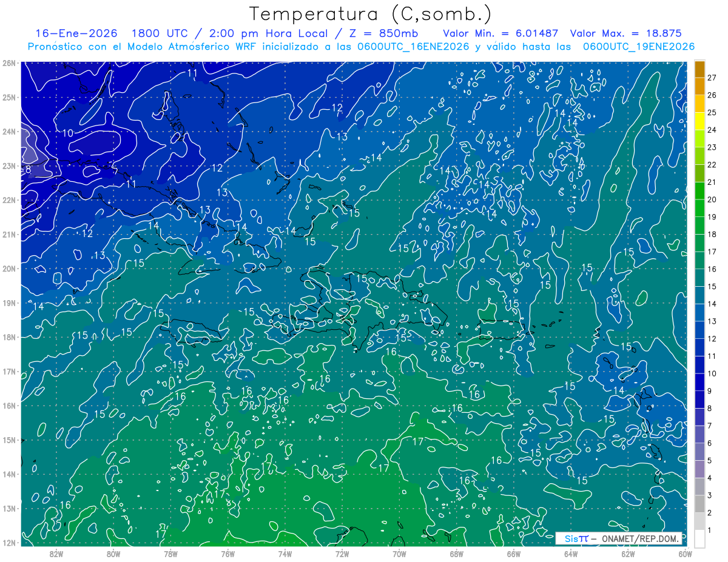
Task: Click the "24N" latitude axis label
Action: 9,131
